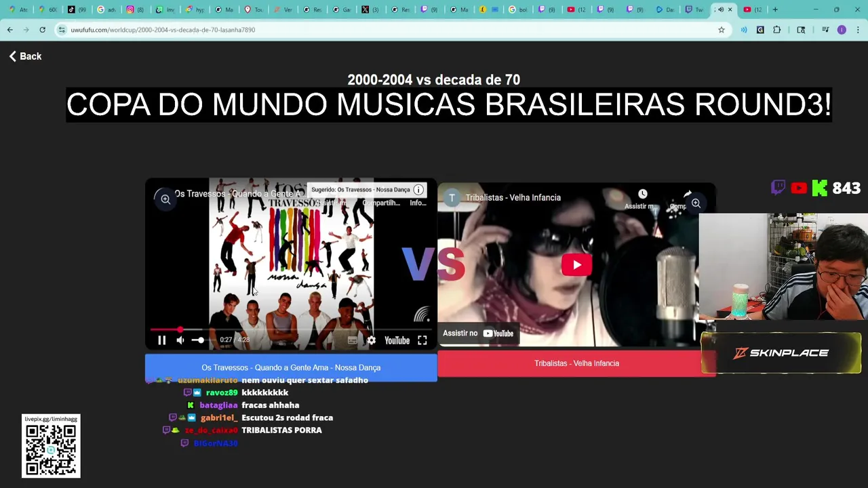The width and height of the screenshot is (868, 488).
Task: Pause the Os Travessos video
Action: [x=161, y=340]
